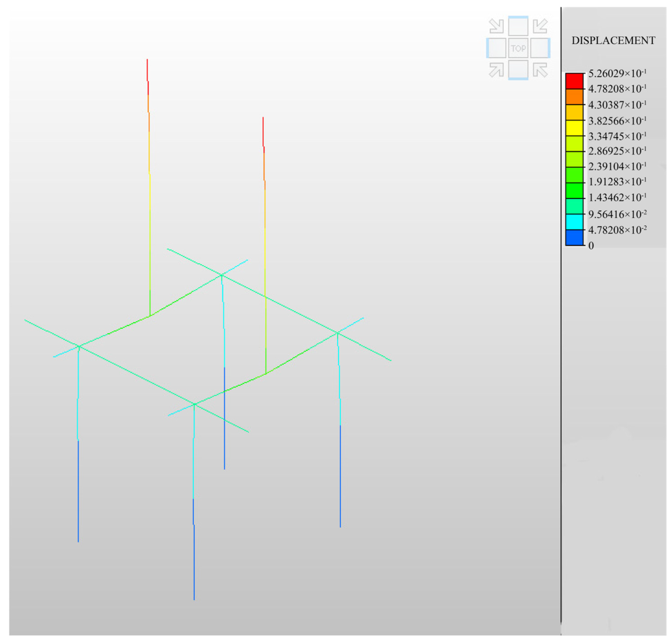Viewport: 672px width, 642px height.
Task: Pick the cyan legend swatch
Action: [x=574, y=222]
